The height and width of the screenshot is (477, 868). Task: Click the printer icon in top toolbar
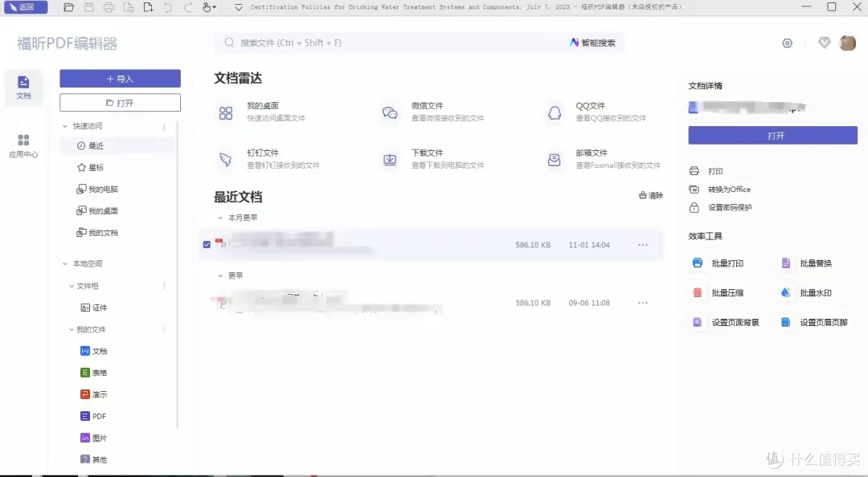coord(108,8)
